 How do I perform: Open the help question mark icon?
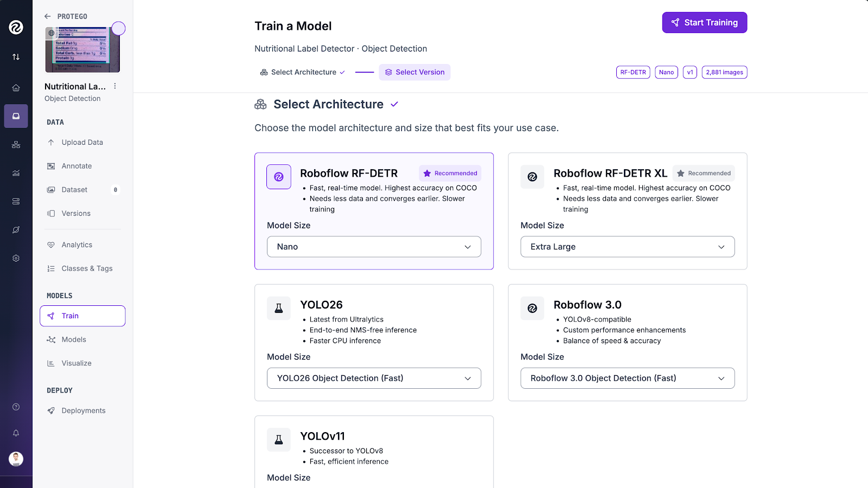[x=16, y=407]
